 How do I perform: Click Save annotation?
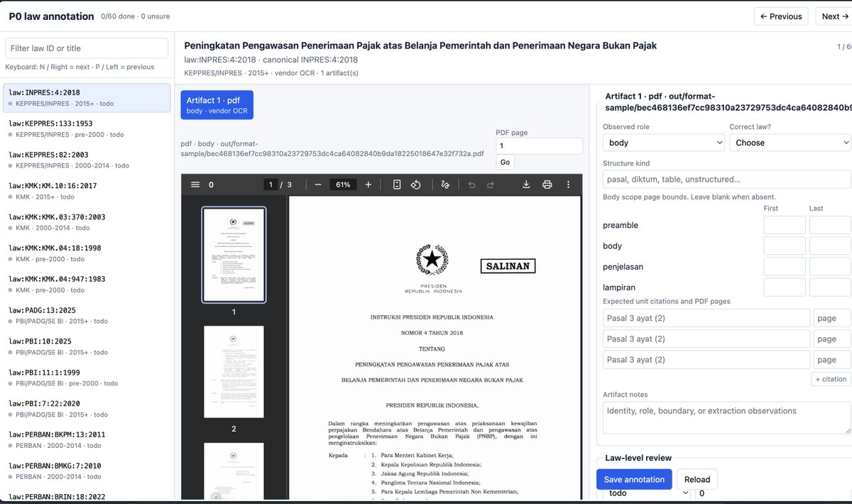tap(634, 479)
